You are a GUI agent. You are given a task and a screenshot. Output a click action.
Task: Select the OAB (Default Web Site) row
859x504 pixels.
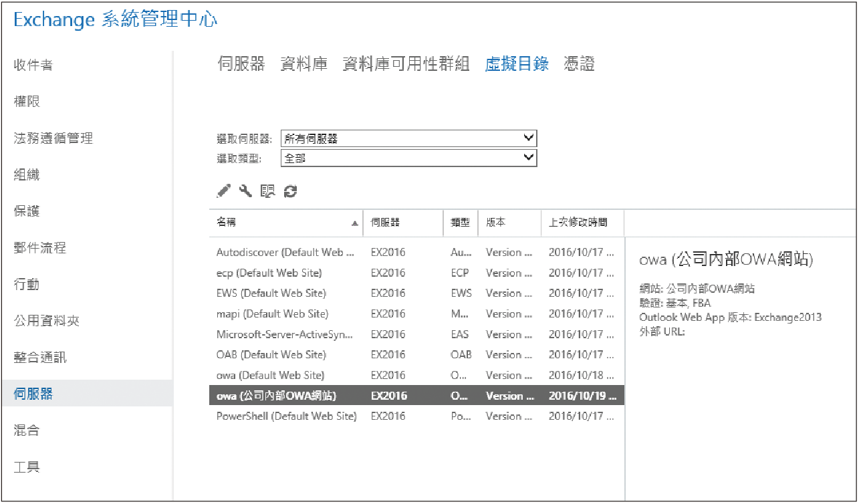416,355
